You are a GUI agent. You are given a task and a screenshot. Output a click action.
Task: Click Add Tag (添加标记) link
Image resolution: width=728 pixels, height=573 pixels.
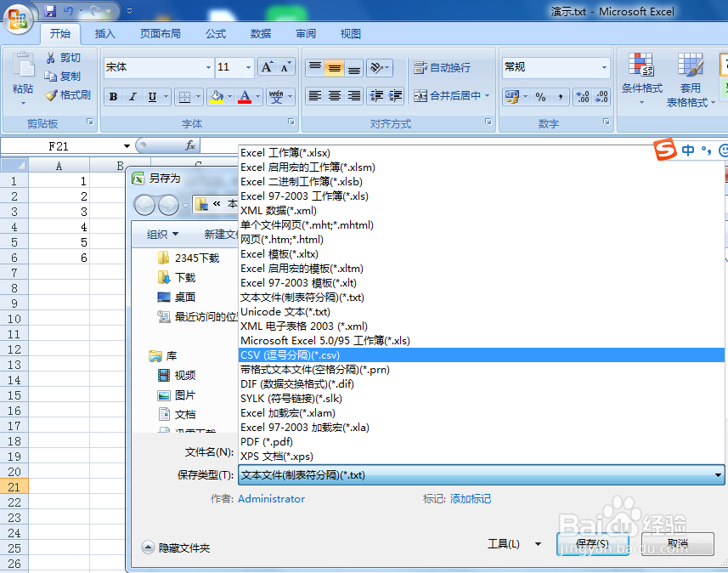(471, 499)
